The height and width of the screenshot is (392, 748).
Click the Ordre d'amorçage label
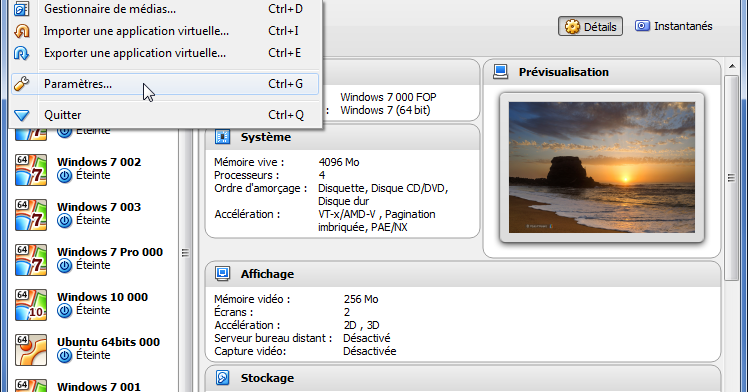click(x=260, y=188)
